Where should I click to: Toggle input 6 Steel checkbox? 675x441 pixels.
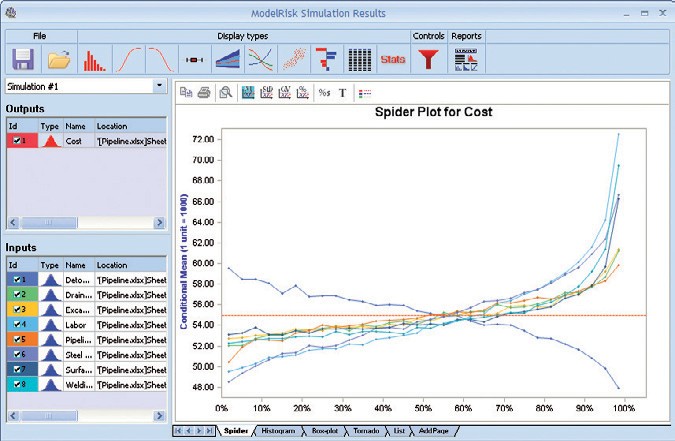click(17, 354)
